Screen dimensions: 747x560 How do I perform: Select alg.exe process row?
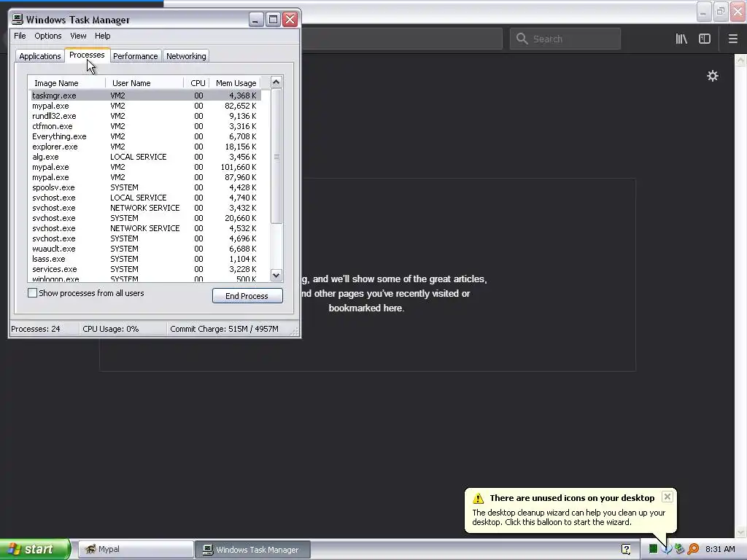coord(146,157)
